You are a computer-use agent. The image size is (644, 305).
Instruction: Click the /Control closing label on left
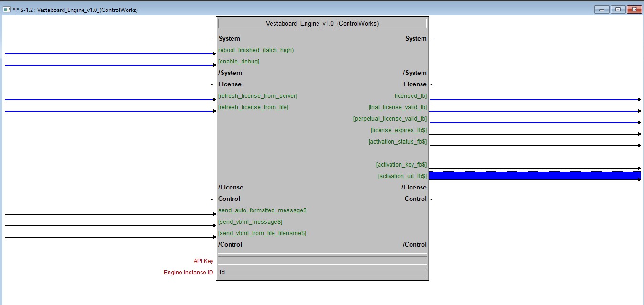click(230, 245)
